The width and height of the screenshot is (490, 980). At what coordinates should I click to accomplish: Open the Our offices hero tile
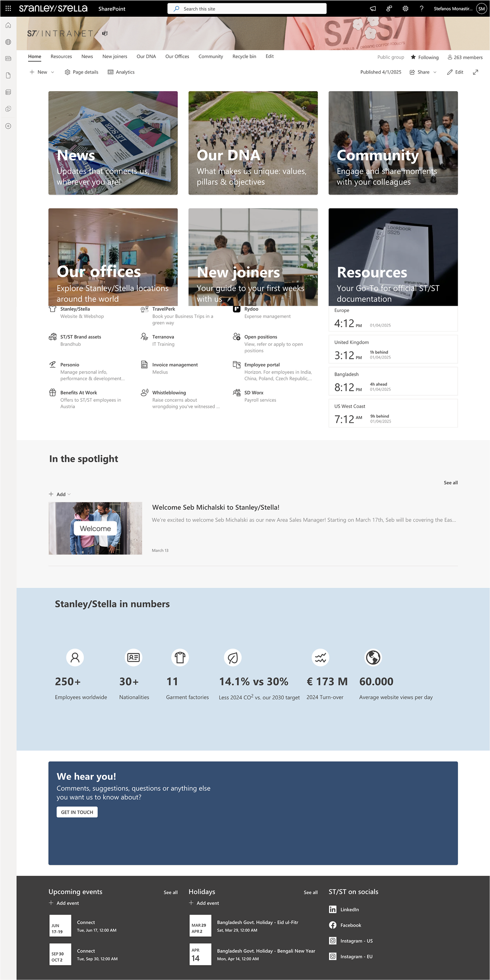click(x=113, y=257)
